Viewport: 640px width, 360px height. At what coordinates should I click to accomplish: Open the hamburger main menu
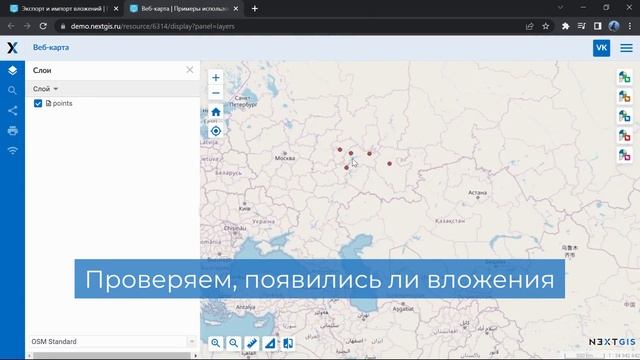tap(627, 48)
